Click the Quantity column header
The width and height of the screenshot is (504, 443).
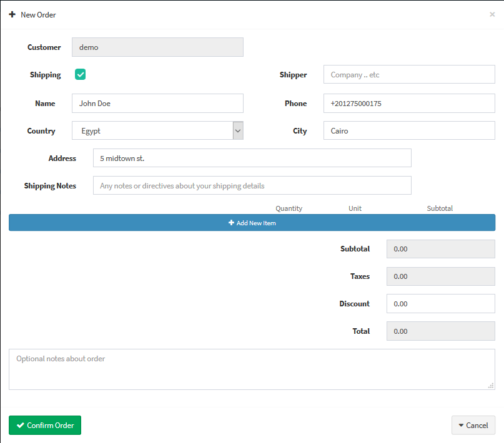pos(289,208)
